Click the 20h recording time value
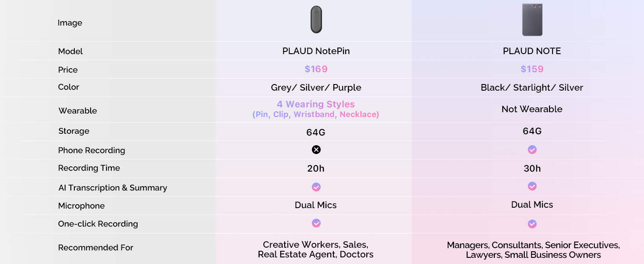644x264 pixels. coord(316,169)
